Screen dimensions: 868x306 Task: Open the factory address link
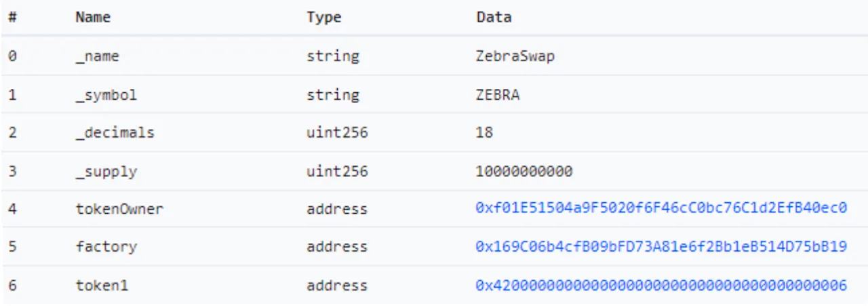pyautogui.click(x=661, y=247)
